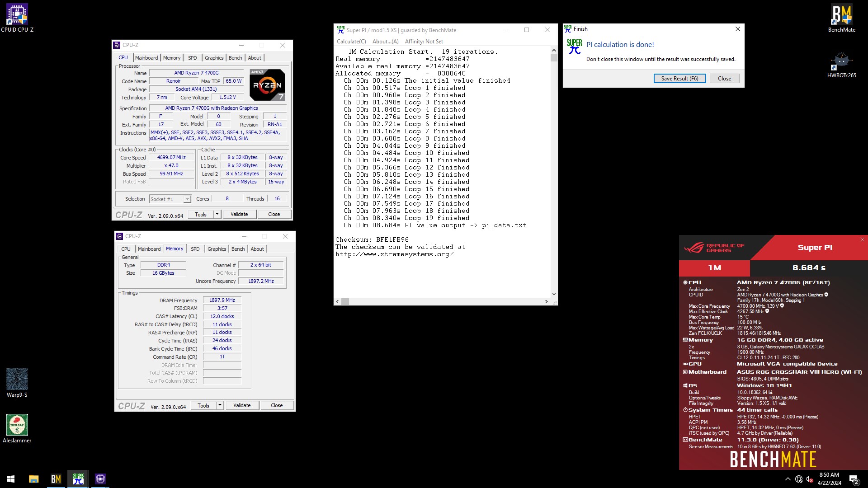Click Save Result (F6) button
Image resolution: width=868 pixels, height=488 pixels.
[679, 79]
